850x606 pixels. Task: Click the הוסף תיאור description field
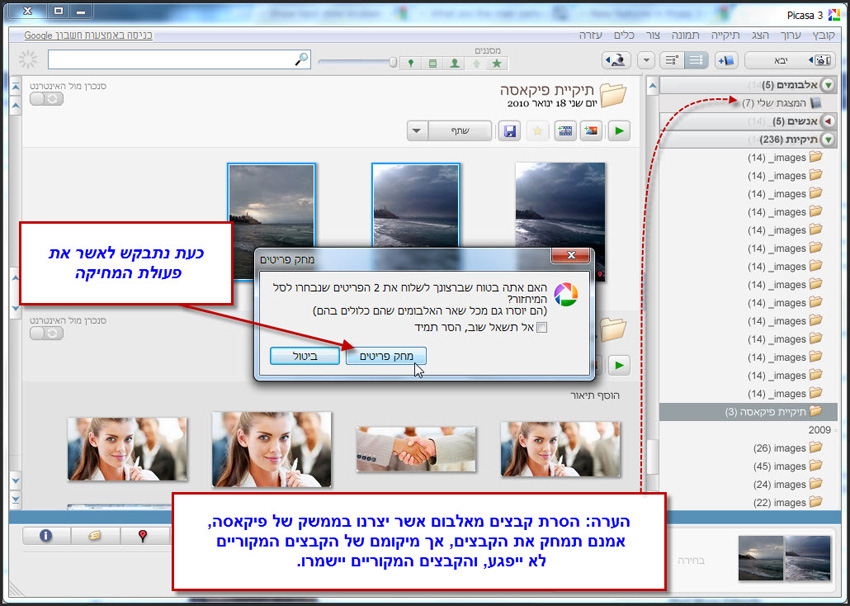pos(595,395)
